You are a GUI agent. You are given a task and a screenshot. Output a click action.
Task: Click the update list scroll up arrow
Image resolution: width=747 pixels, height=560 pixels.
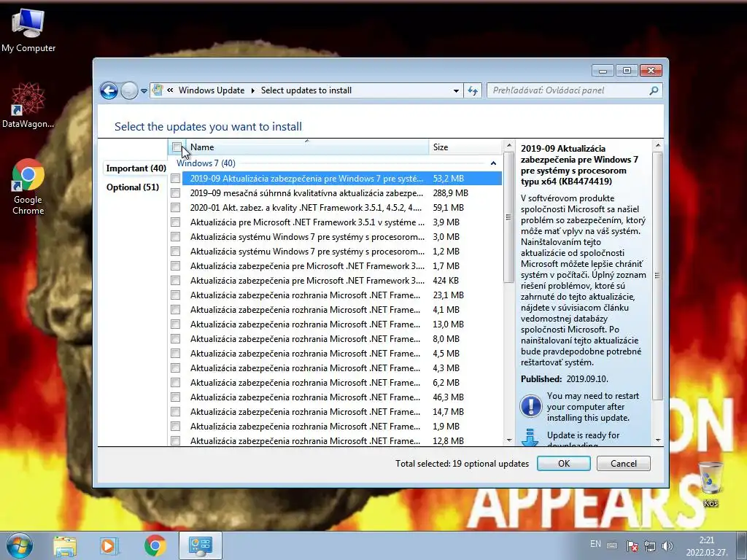pos(508,145)
